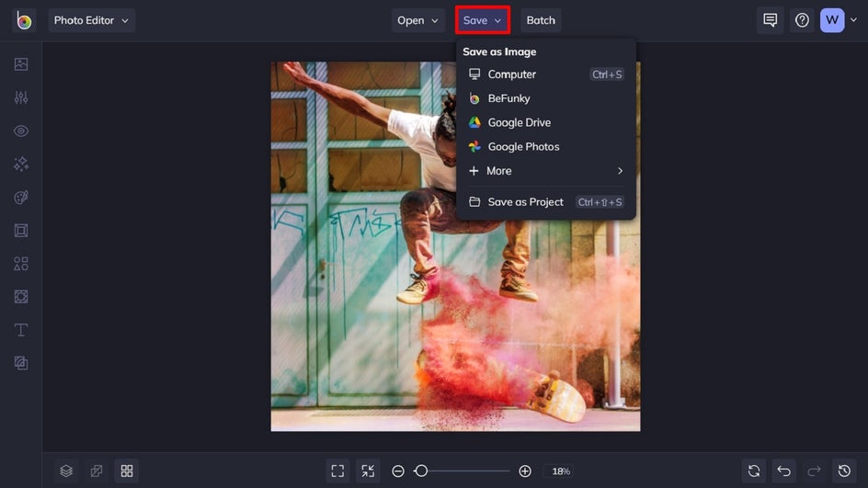Screen dimensions: 868x488
Task: Click the collapse zoom to fill icon
Action: [x=368, y=471]
